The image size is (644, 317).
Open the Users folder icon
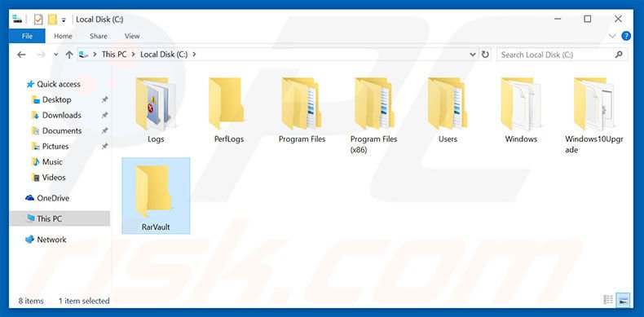(x=448, y=103)
